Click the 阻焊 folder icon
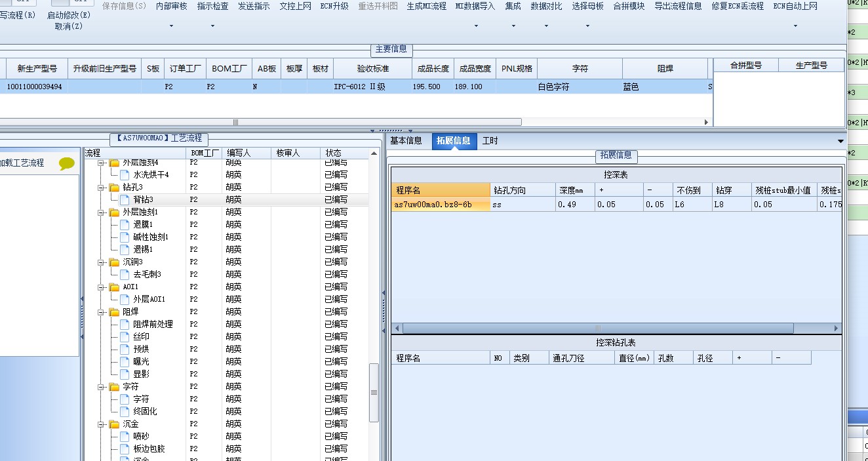The width and height of the screenshot is (868, 461). (115, 312)
